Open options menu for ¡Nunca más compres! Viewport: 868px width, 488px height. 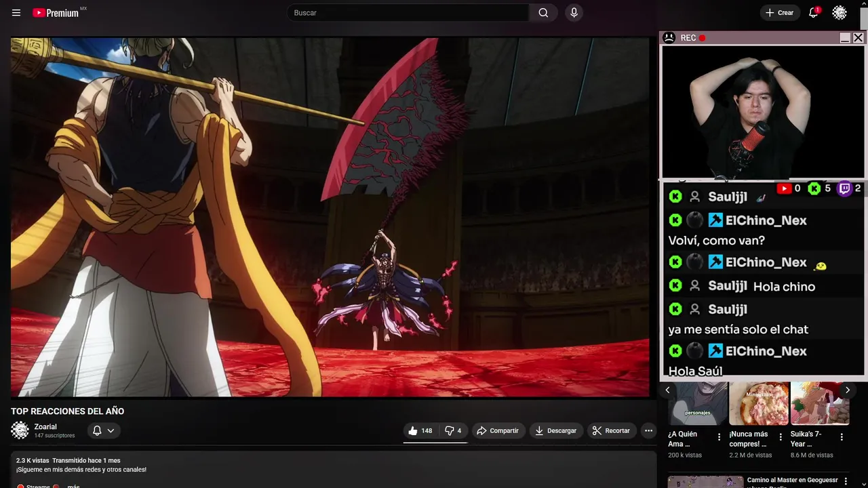coord(781,437)
